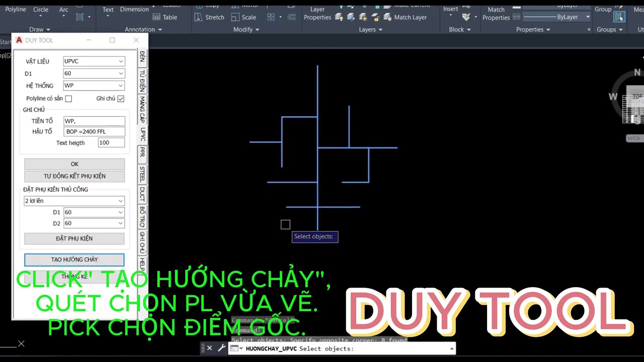The width and height of the screenshot is (644, 362).
Task: Switch to the DUCT tab
Action: (x=142, y=194)
